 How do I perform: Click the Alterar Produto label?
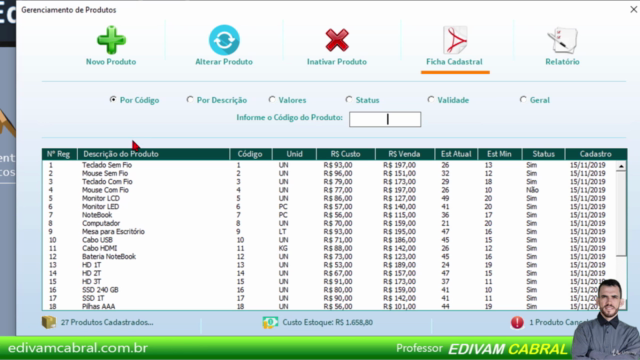(x=224, y=62)
